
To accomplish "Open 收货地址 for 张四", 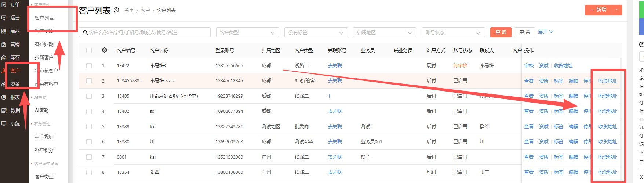I will pyautogui.click(x=608, y=172).
